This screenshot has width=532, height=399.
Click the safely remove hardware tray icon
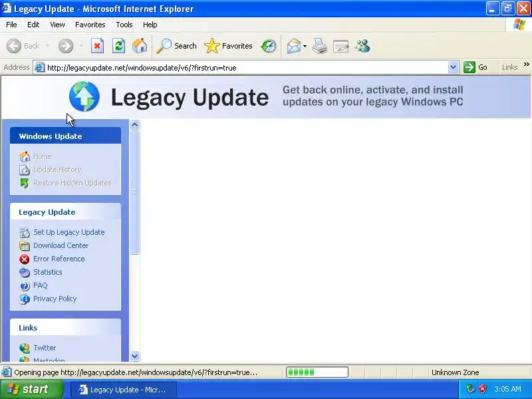coord(470,389)
